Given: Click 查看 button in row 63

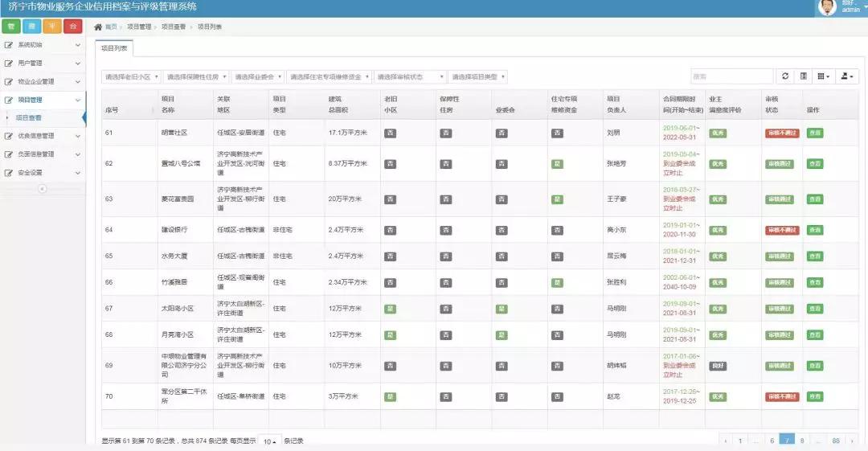Looking at the screenshot, I should [x=815, y=199].
